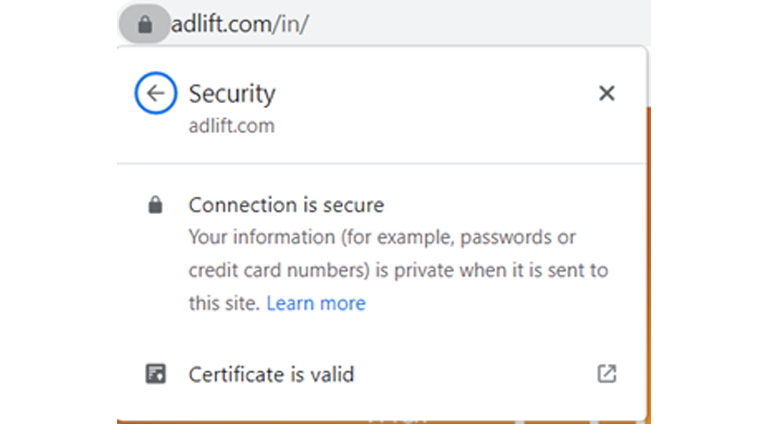Click the adlift.com domain under Security
This screenshot has height=424, width=768.
click(232, 126)
